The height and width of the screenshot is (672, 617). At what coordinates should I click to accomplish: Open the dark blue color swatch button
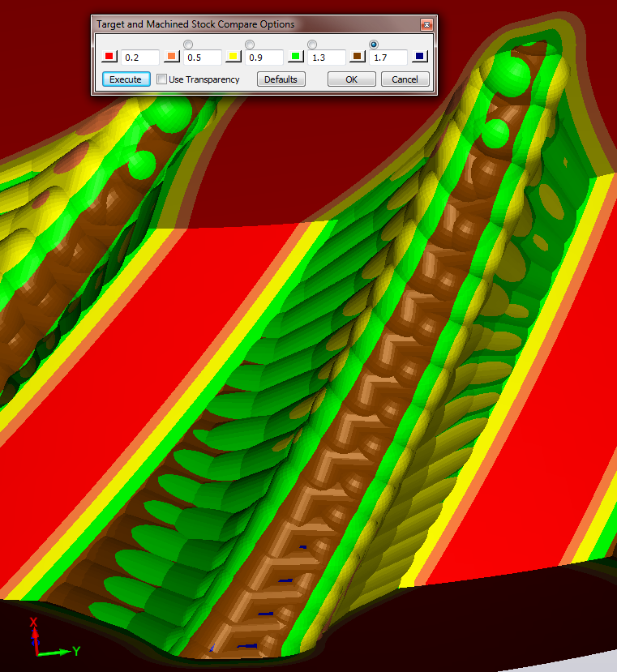point(420,56)
